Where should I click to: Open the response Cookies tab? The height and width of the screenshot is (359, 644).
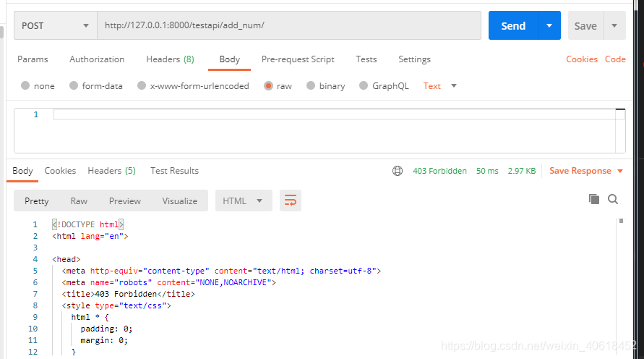tap(60, 171)
